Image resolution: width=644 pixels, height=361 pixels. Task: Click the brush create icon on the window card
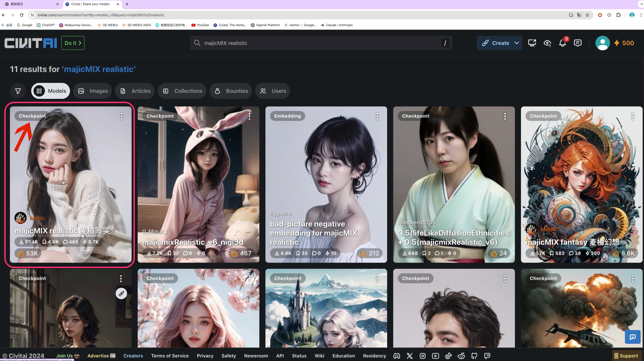(121, 294)
